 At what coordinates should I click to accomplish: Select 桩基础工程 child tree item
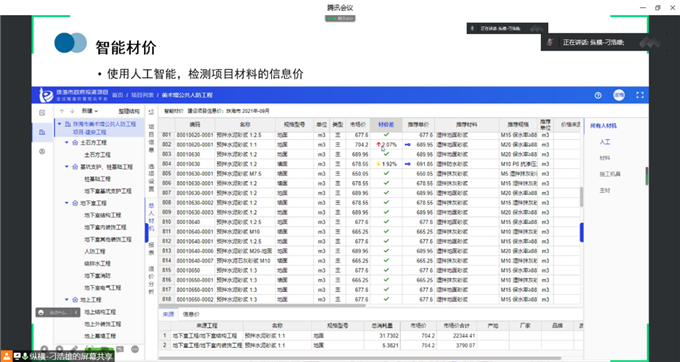[98, 179]
